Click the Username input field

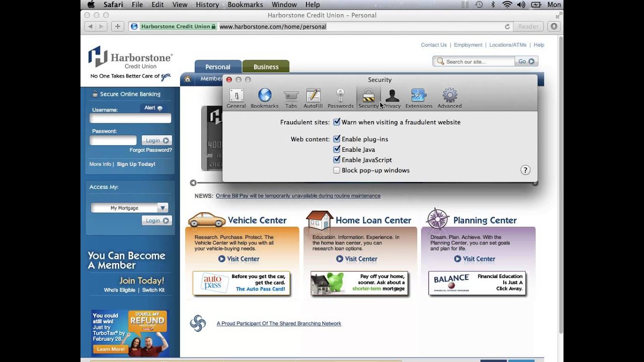[x=130, y=119]
